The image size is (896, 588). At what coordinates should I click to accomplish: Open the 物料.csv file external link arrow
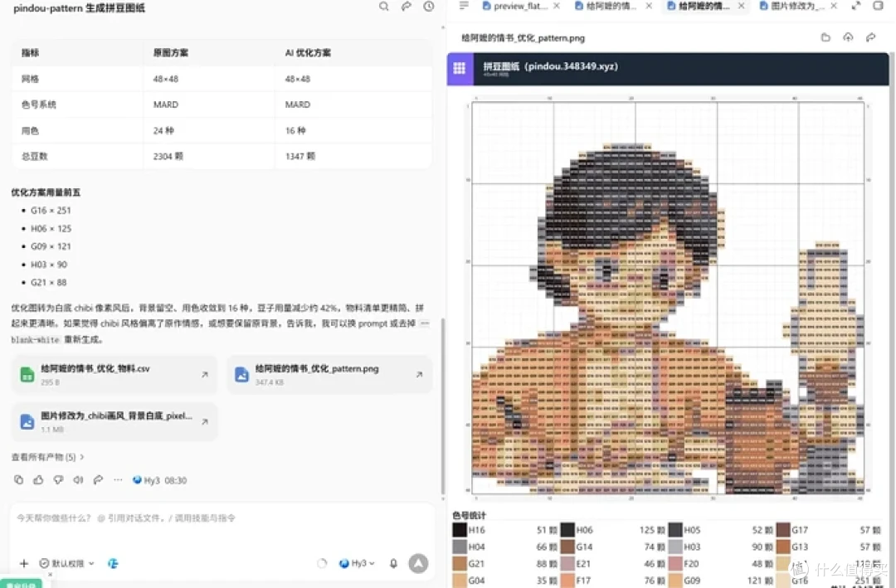(x=205, y=375)
